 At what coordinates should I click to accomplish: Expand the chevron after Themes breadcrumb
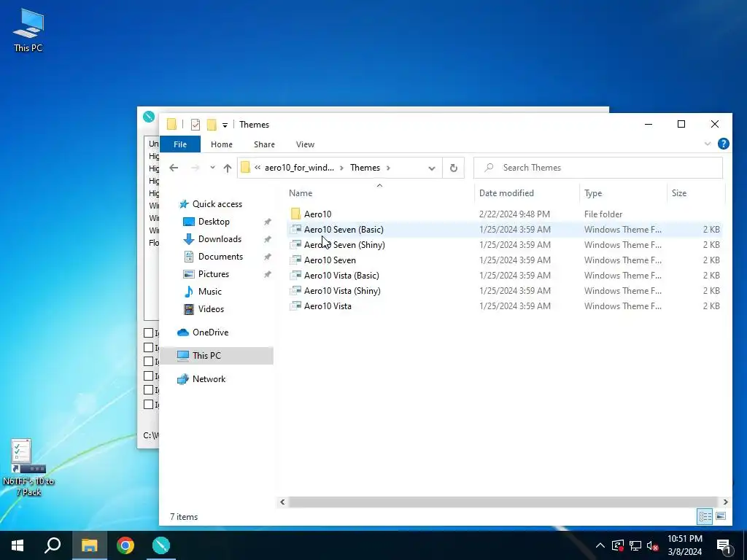[x=388, y=168]
